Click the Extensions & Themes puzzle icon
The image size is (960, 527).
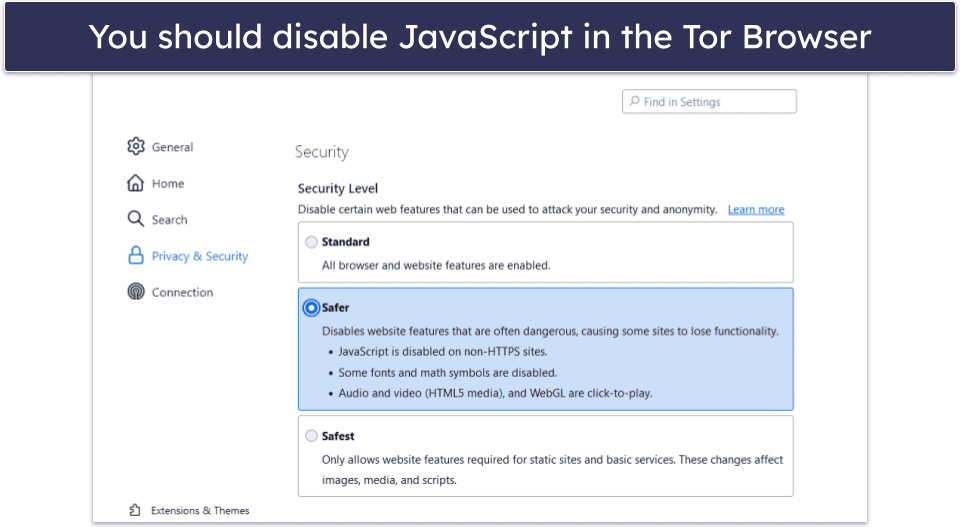pyautogui.click(x=135, y=510)
